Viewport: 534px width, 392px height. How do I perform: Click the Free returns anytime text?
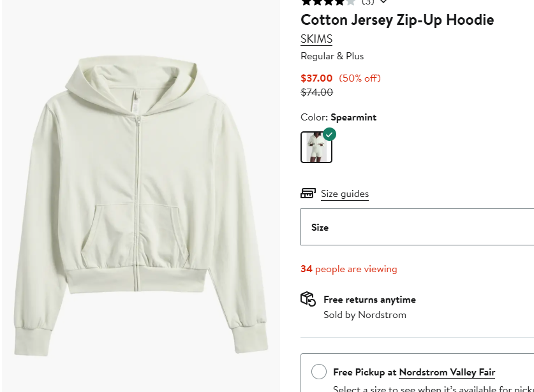(x=369, y=300)
